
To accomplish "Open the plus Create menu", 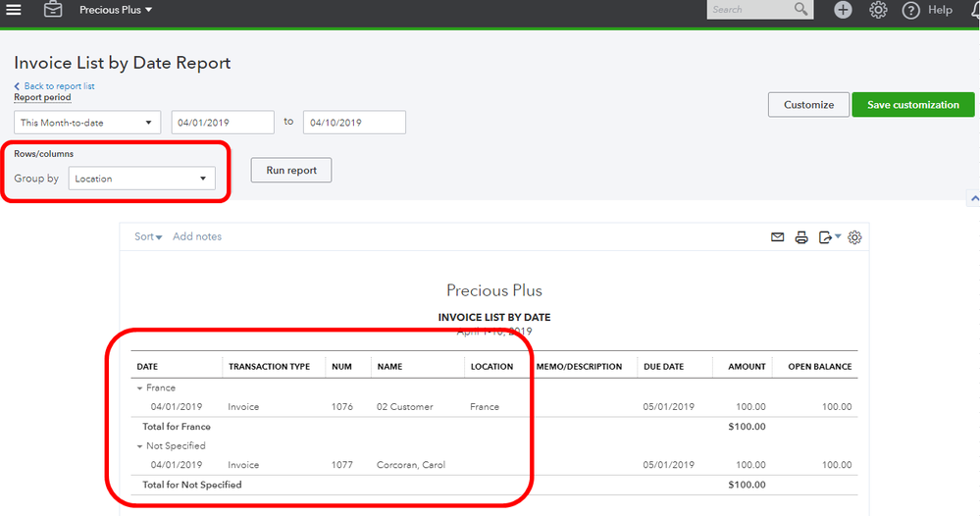I will pos(843,10).
